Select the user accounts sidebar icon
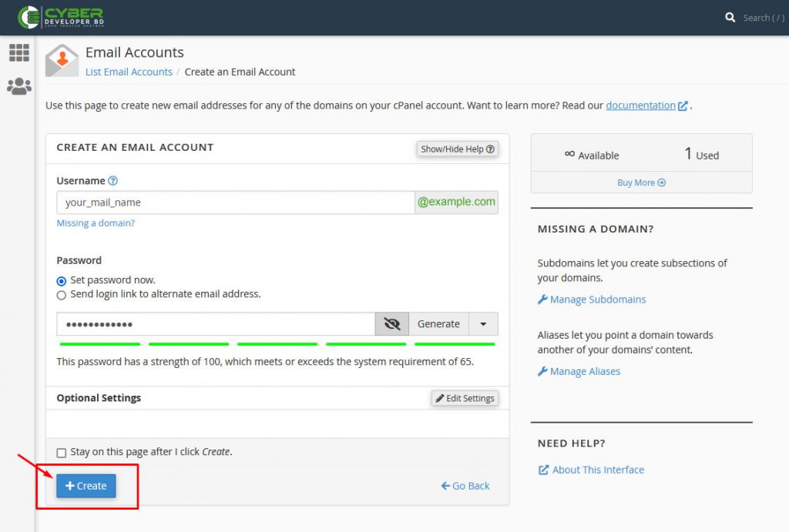Viewport: 789px width, 532px height. tap(18, 85)
